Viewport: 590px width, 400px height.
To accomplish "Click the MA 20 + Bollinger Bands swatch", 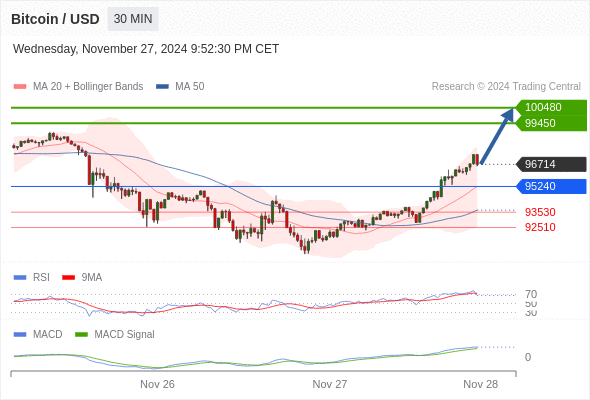I will pos(20,87).
